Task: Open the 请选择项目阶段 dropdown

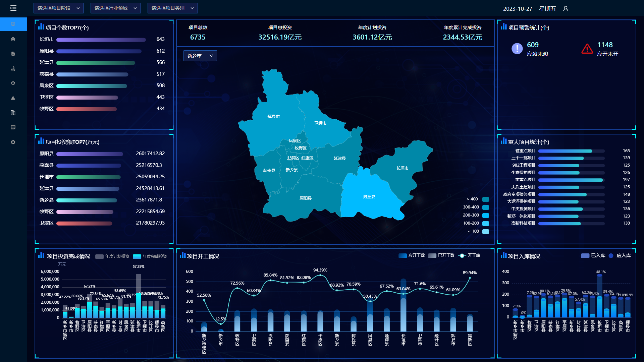Action: 59,8
